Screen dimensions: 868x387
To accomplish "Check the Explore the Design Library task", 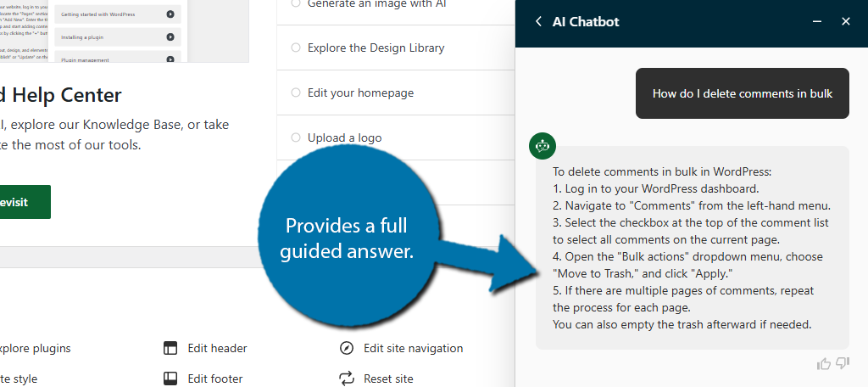I will (x=296, y=48).
